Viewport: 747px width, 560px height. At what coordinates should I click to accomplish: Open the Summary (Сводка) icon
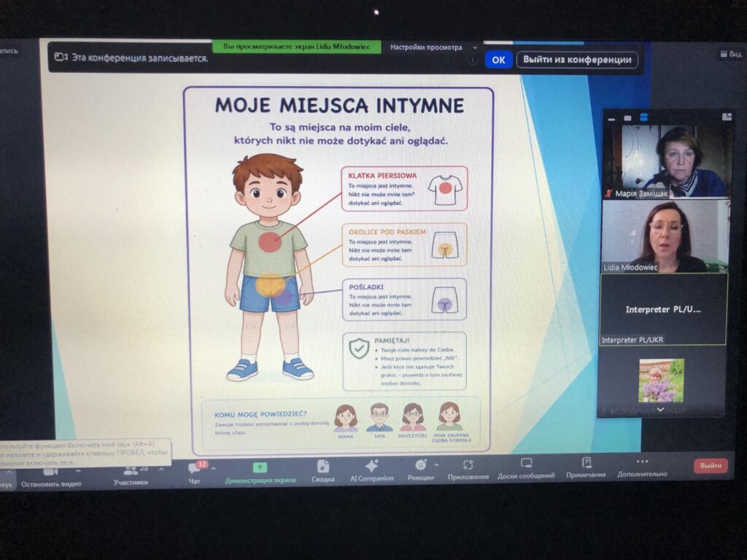(x=323, y=466)
